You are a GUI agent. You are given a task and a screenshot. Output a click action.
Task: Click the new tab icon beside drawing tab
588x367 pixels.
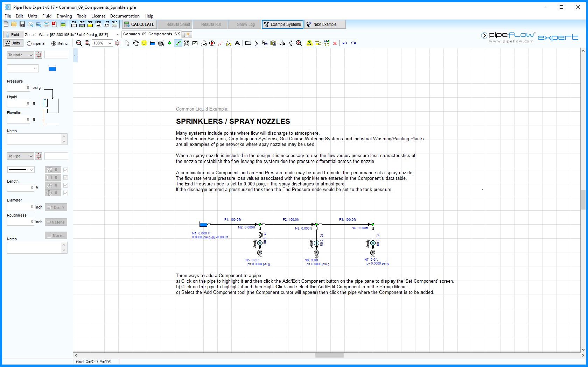click(x=187, y=34)
